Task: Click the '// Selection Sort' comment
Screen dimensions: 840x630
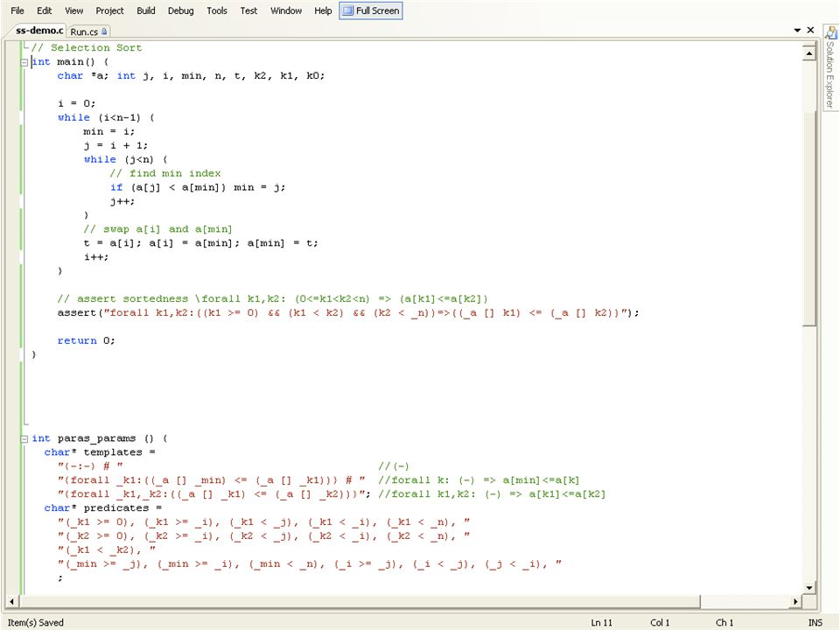Action: (87, 47)
